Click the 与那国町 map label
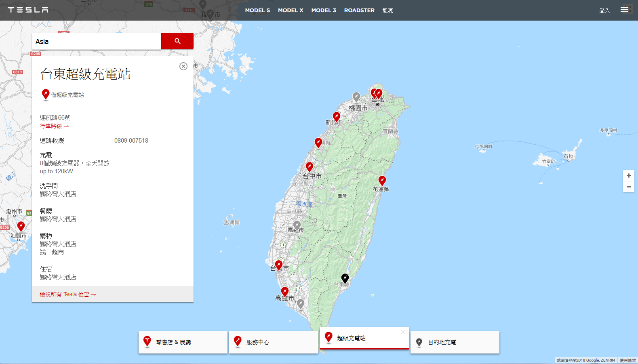Screen dimensions: 638x364 coord(484,147)
